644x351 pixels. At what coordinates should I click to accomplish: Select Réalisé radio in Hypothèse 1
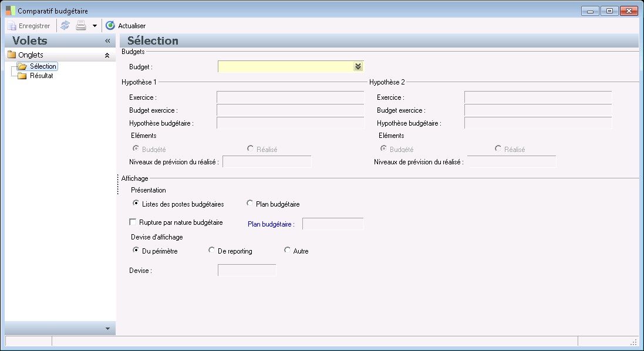pyautogui.click(x=250, y=148)
